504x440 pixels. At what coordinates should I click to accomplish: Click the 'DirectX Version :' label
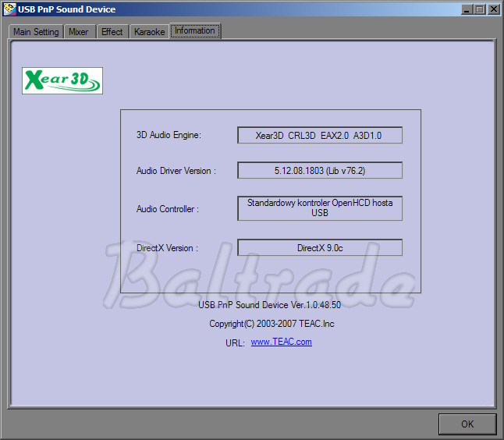coord(167,248)
